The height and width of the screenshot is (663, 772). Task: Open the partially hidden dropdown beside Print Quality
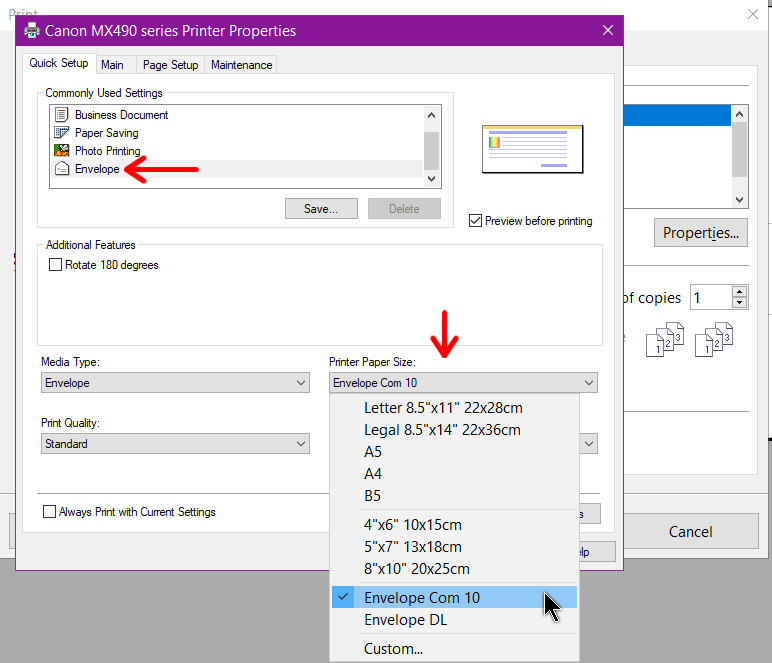[589, 443]
